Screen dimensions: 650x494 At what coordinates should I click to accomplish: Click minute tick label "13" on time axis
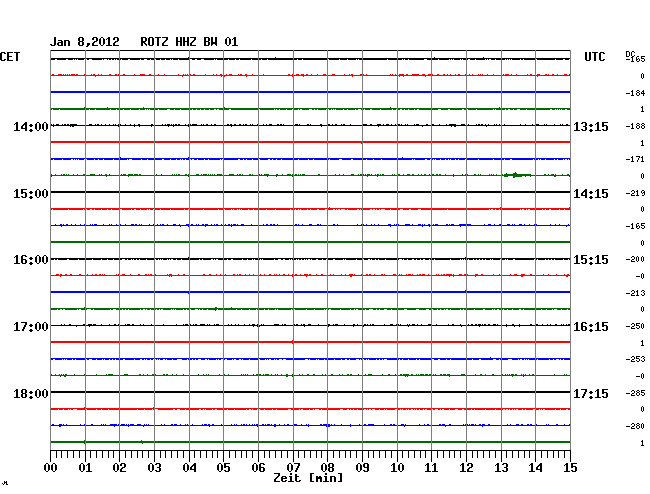(x=501, y=468)
